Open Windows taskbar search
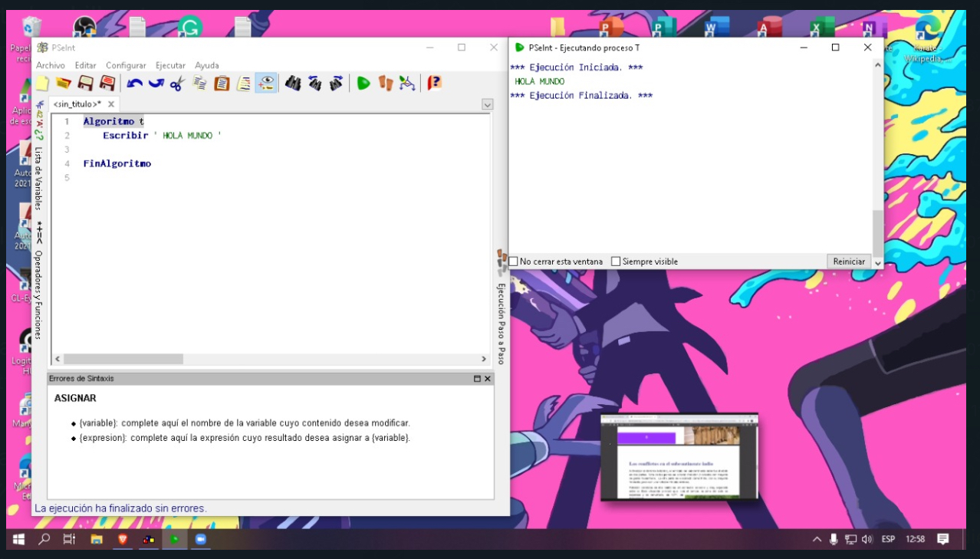 click(x=44, y=539)
